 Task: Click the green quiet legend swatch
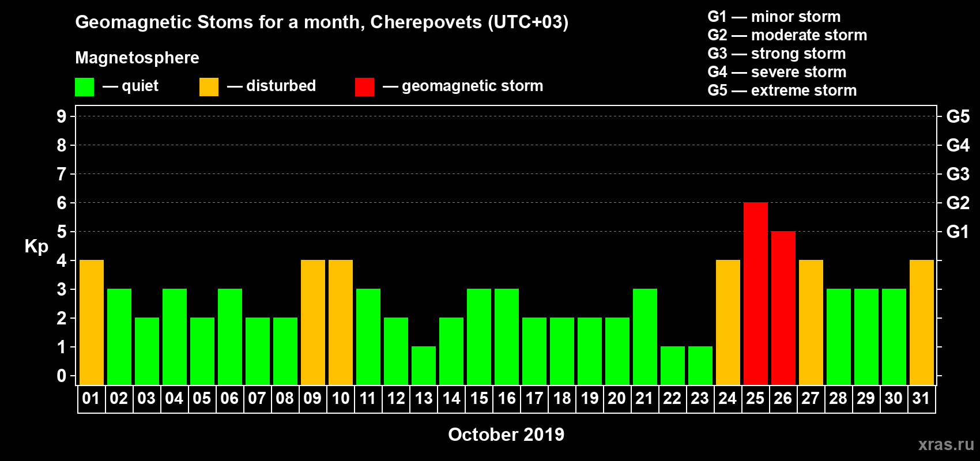(84, 87)
